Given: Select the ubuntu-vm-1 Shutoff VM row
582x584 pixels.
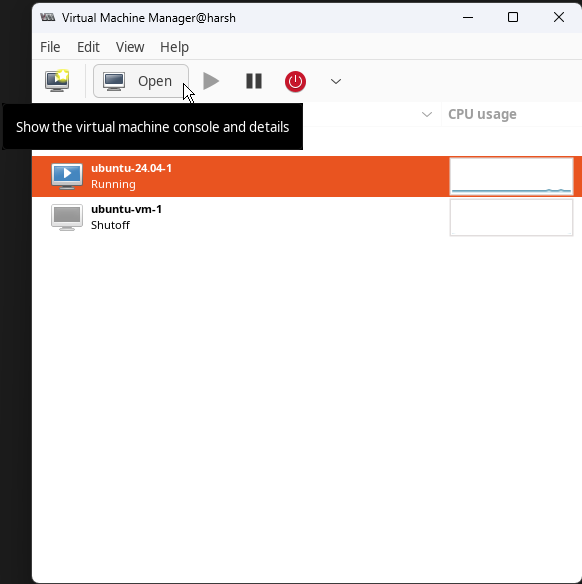Looking at the screenshot, I should pos(307,217).
